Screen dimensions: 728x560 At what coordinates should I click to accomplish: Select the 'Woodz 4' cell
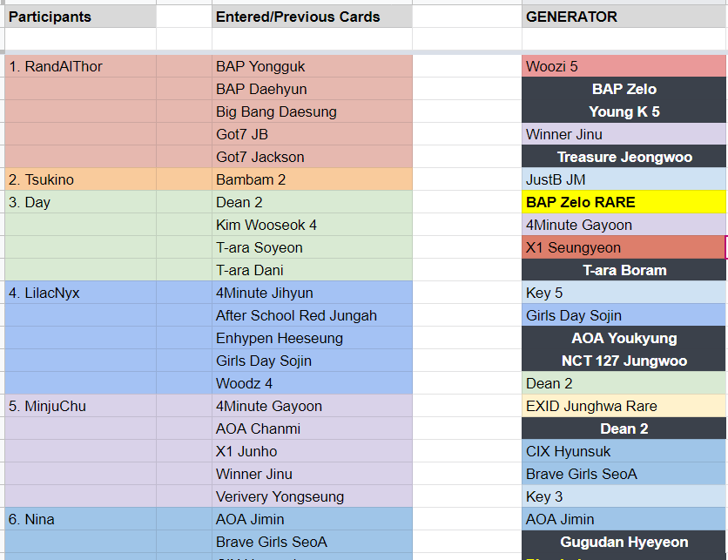[312, 383]
